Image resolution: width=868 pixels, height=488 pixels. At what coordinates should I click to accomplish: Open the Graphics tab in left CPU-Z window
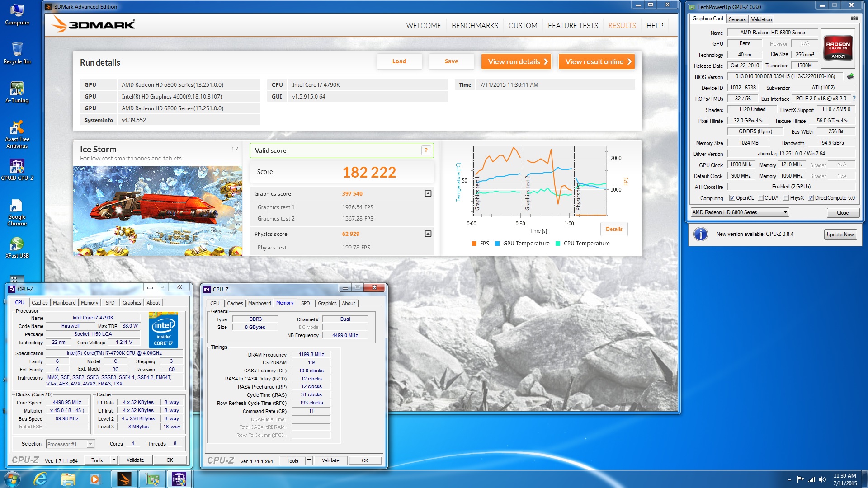pos(132,303)
